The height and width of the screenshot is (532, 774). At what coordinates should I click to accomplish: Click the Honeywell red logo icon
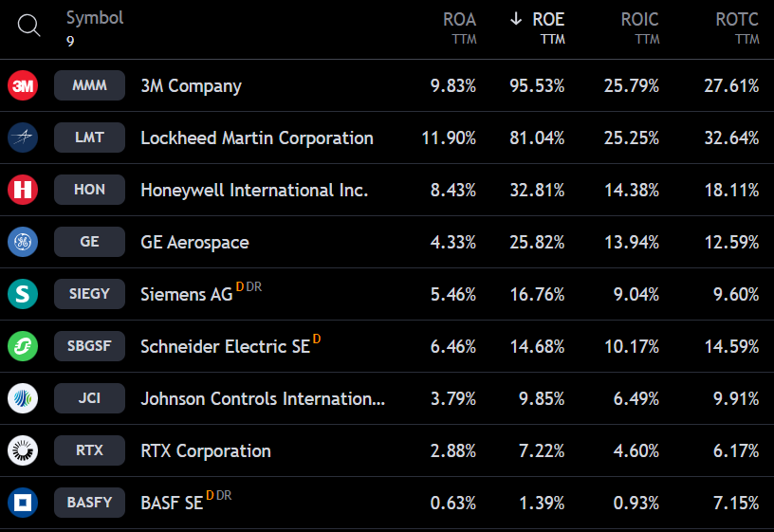23,190
